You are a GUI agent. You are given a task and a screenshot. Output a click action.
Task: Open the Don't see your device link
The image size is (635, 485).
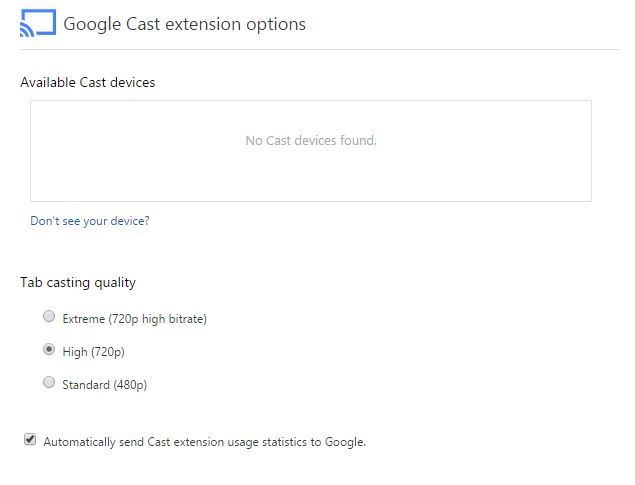point(90,221)
